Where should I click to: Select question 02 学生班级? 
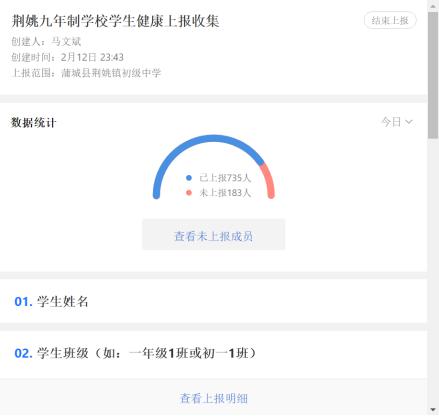coord(213,353)
